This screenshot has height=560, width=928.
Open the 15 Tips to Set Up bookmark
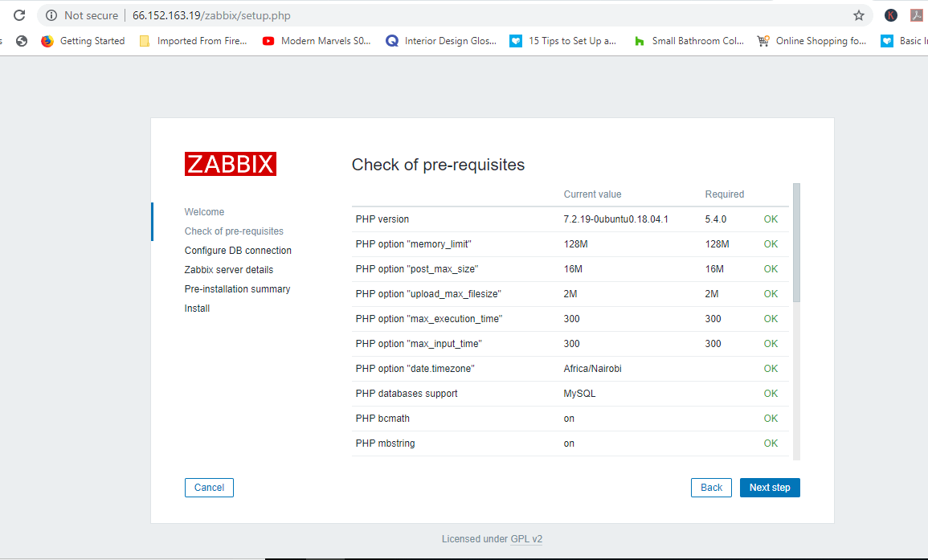point(563,41)
